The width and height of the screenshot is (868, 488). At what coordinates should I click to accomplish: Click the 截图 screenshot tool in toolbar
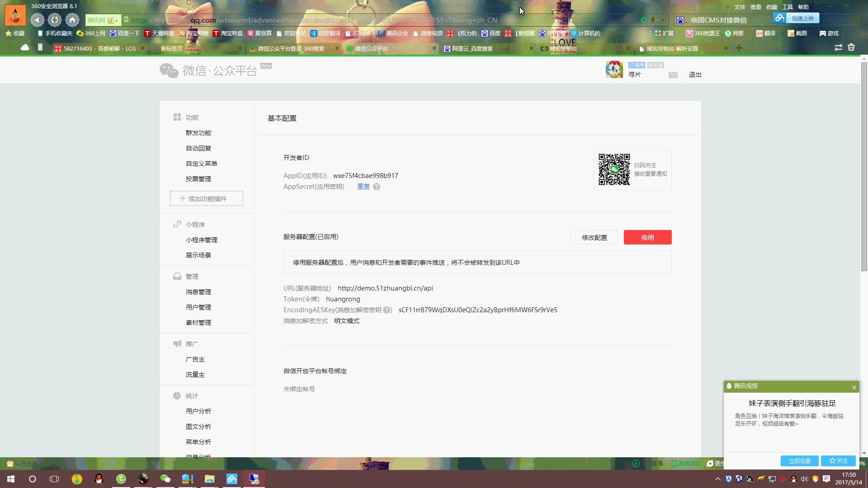pyautogui.click(x=797, y=33)
